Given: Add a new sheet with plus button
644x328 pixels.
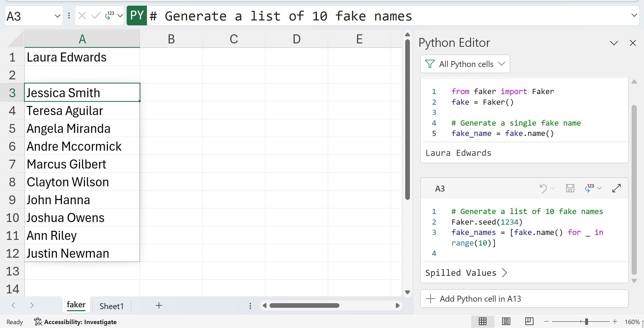Looking at the screenshot, I should (159, 306).
